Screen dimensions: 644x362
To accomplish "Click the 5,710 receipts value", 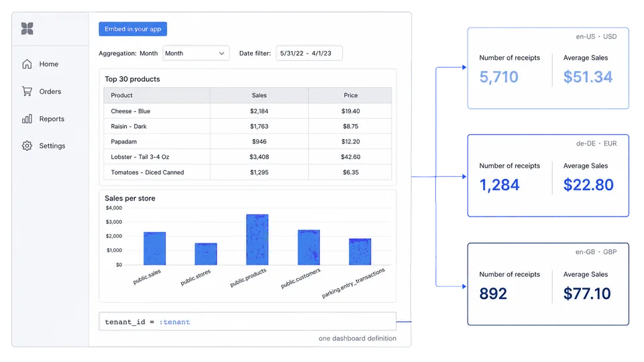I will click(x=498, y=77).
